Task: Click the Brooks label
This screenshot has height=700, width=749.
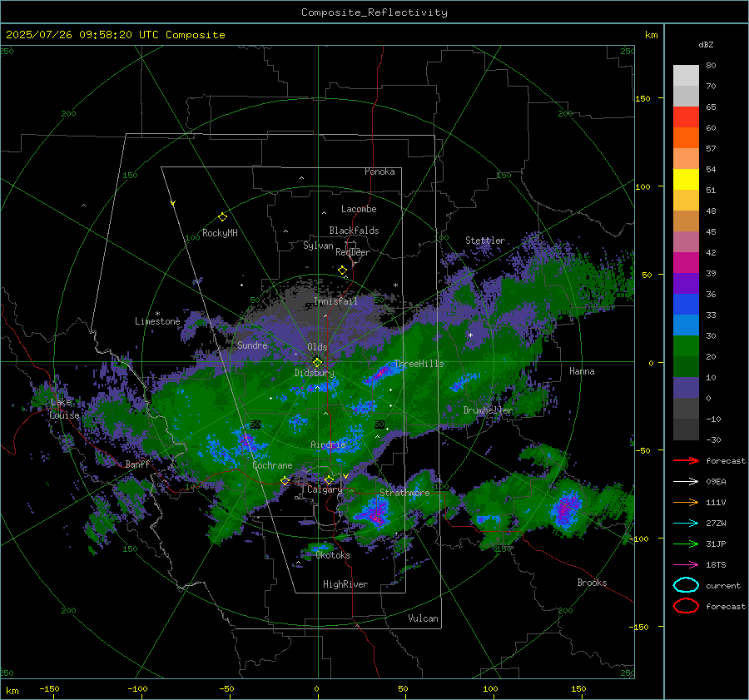Action: pos(592,583)
